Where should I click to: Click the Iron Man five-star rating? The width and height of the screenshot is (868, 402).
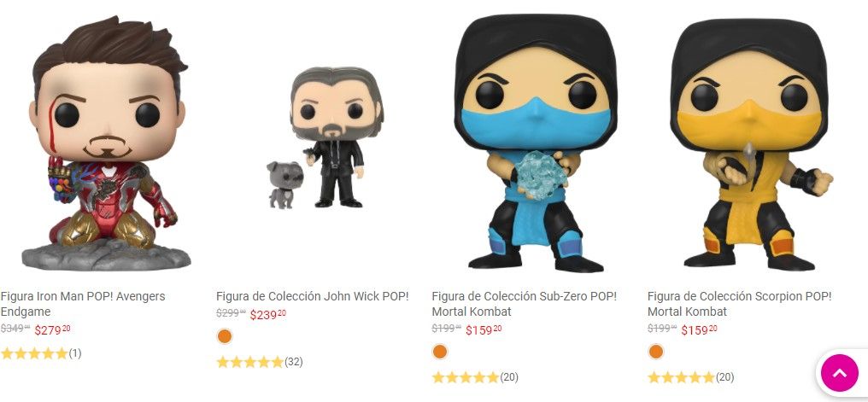34,353
